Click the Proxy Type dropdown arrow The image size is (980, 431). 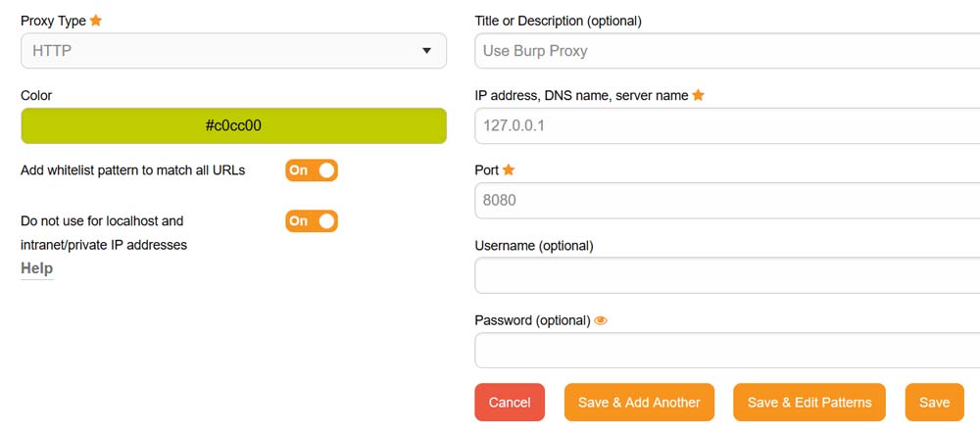pos(426,51)
